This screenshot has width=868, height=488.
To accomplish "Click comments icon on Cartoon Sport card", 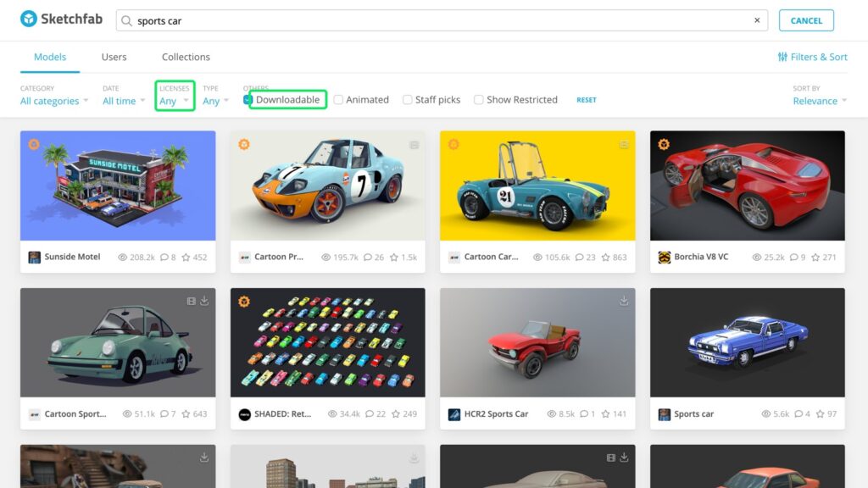I will point(164,413).
